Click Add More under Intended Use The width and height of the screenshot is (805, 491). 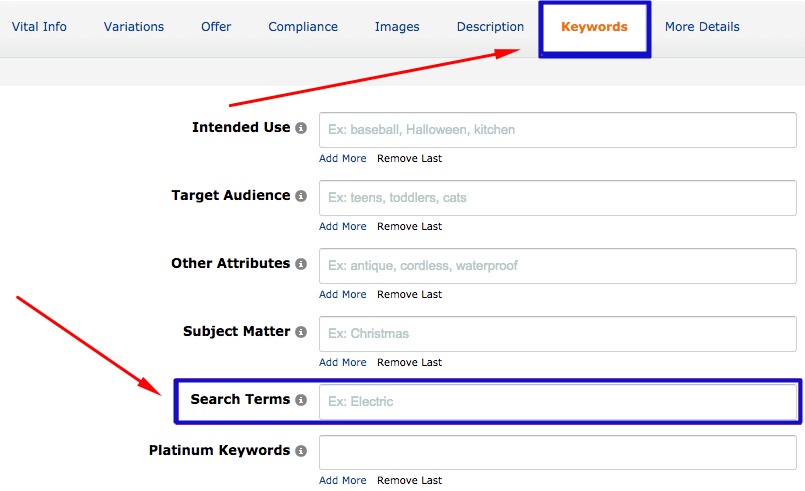(x=343, y=158)
